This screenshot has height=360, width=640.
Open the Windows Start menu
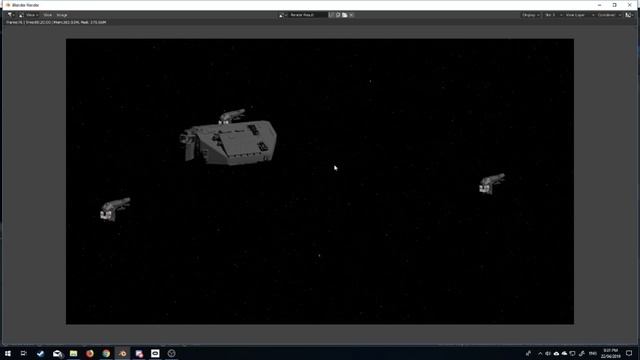tap(8, 353)
